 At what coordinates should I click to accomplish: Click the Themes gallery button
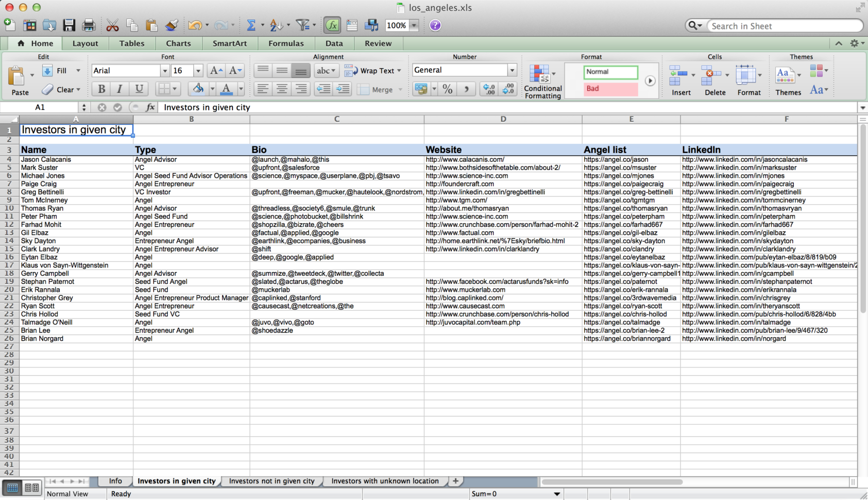788,81
